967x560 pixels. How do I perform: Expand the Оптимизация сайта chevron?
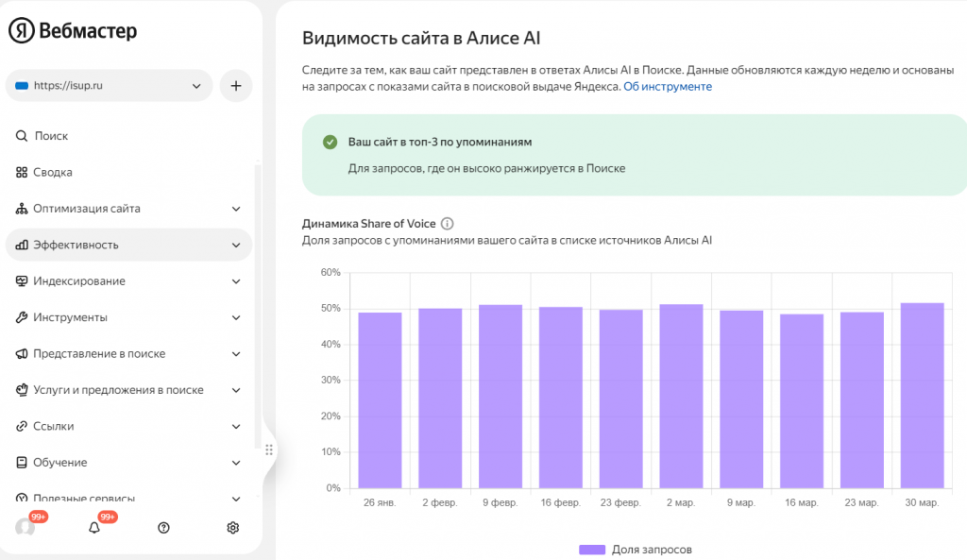pos(236,209)
